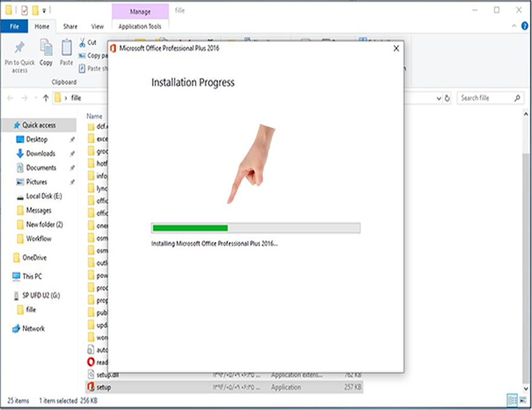Close the Office installation dialog

(396, 48)
